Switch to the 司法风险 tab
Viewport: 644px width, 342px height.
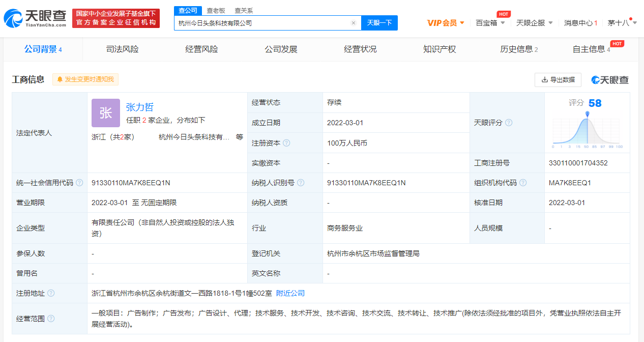(122, 49)
